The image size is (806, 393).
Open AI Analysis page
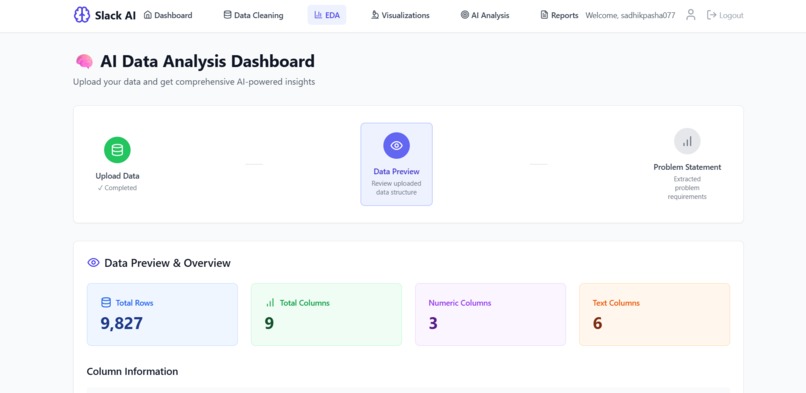coord(485,15)
